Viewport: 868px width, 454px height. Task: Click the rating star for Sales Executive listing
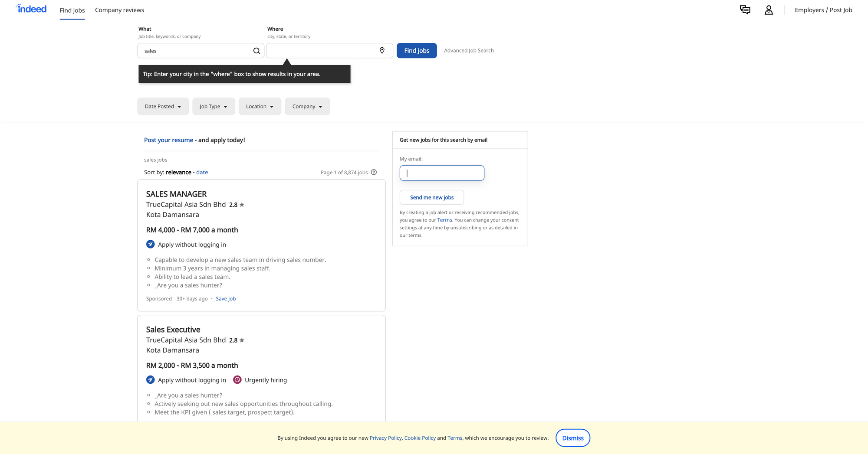point(242,340)
